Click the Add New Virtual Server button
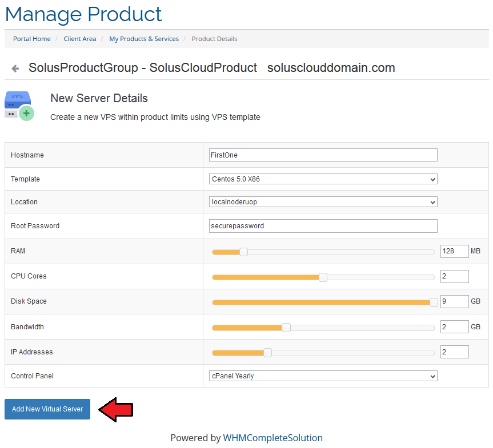The image size is (493, 448). pyautogui.click(x=47, y=409)
